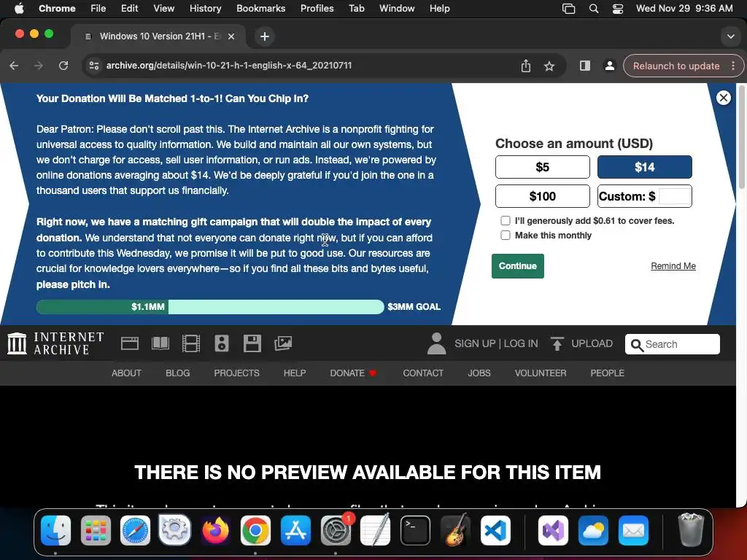
Task: Click Chrome forward arrow
Action: coord(39,66)
